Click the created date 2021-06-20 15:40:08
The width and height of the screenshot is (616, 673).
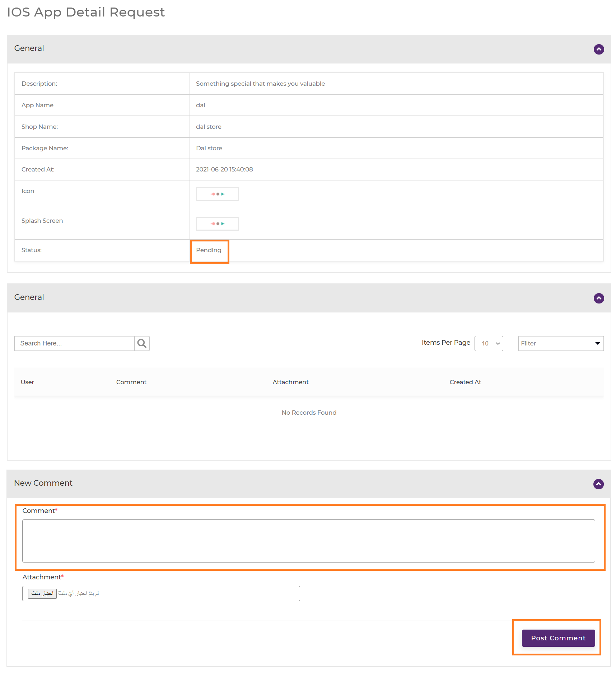tap(224, 169)
